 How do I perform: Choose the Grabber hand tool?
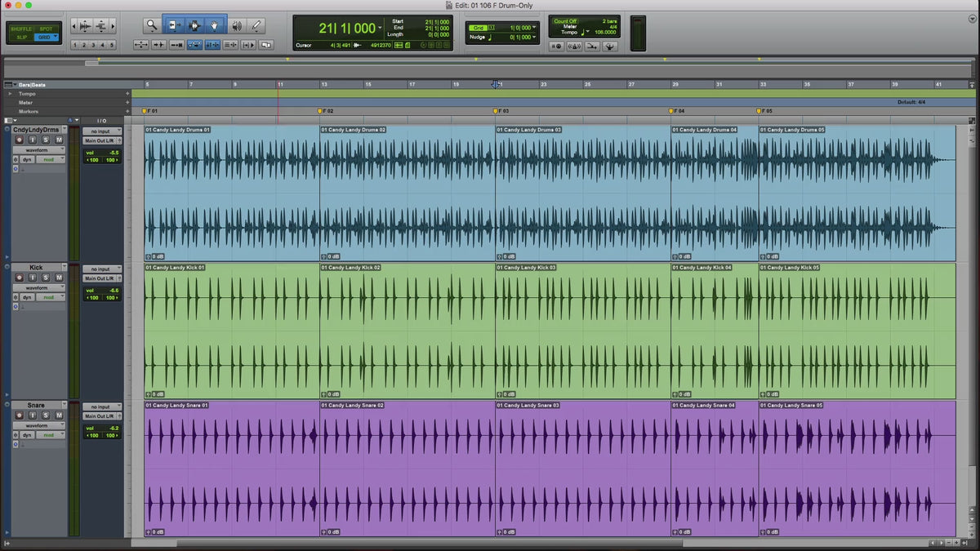pyautogui.click(x=216, y=25)
